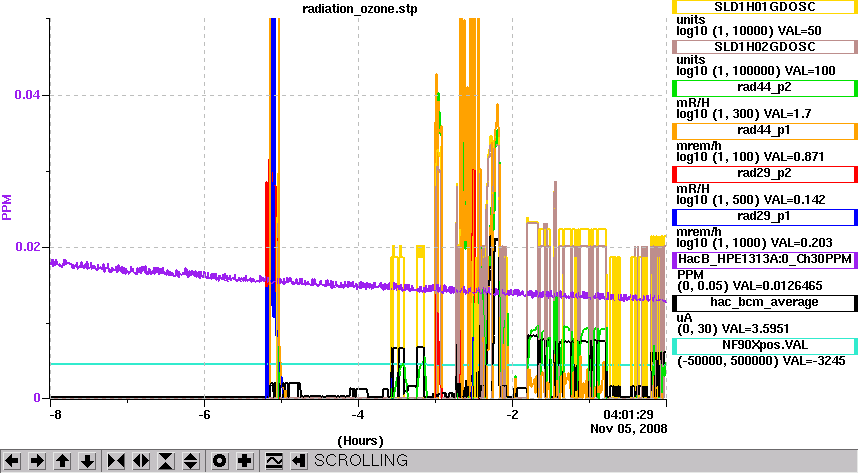The height and width of the screenshot is (473, 858).
Task: Shift the plot down using the down arrow
Action: click(x=88, y=461)
